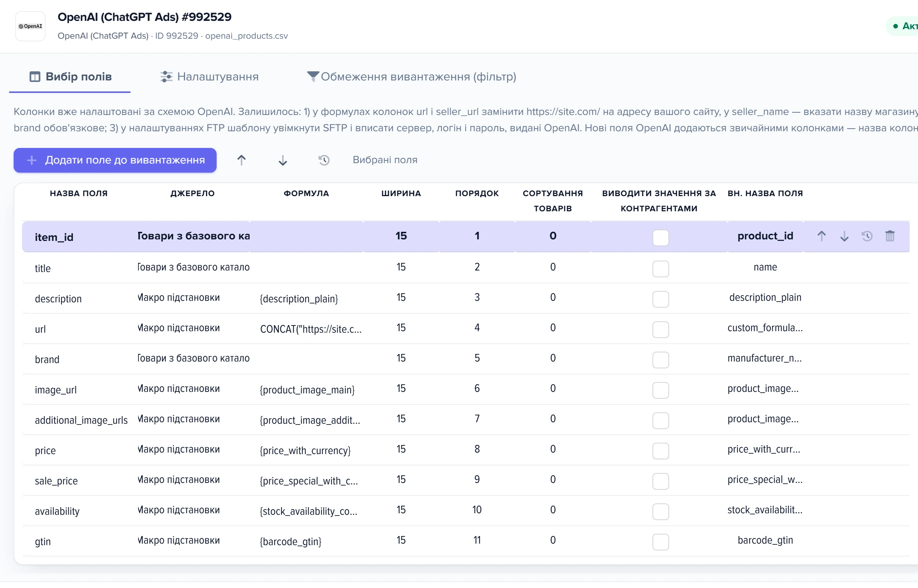Select {price_with_currency} formula cell
918x588 pixels.
[305, 451]
